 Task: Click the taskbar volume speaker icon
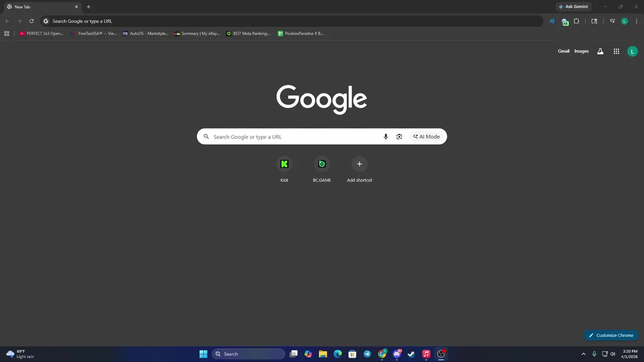[612, 354]
